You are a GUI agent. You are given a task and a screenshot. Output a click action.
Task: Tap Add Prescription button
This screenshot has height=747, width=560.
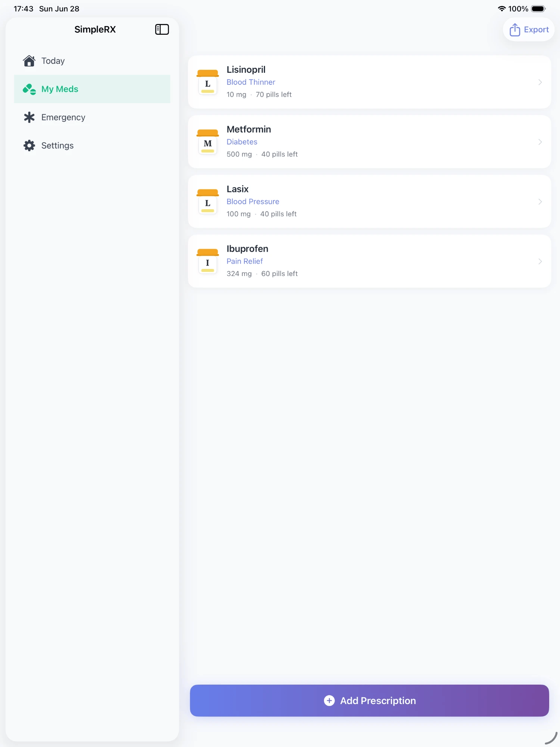pos(369,700)
